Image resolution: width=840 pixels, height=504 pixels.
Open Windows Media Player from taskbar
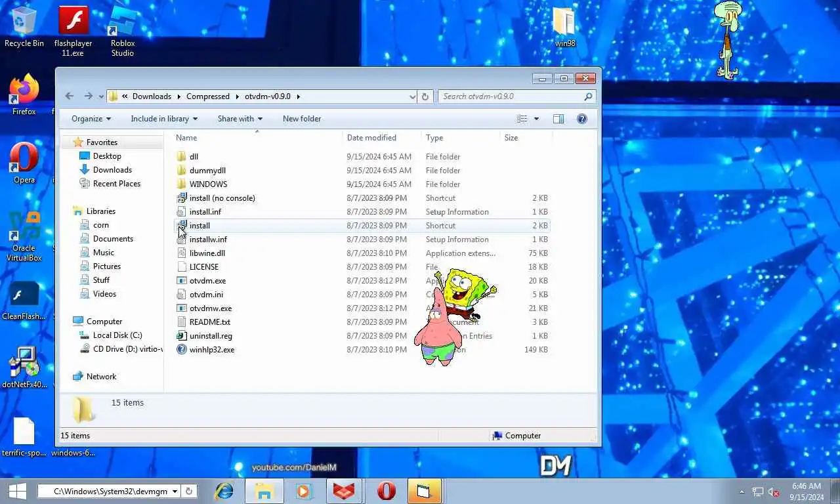click(303, 491)
